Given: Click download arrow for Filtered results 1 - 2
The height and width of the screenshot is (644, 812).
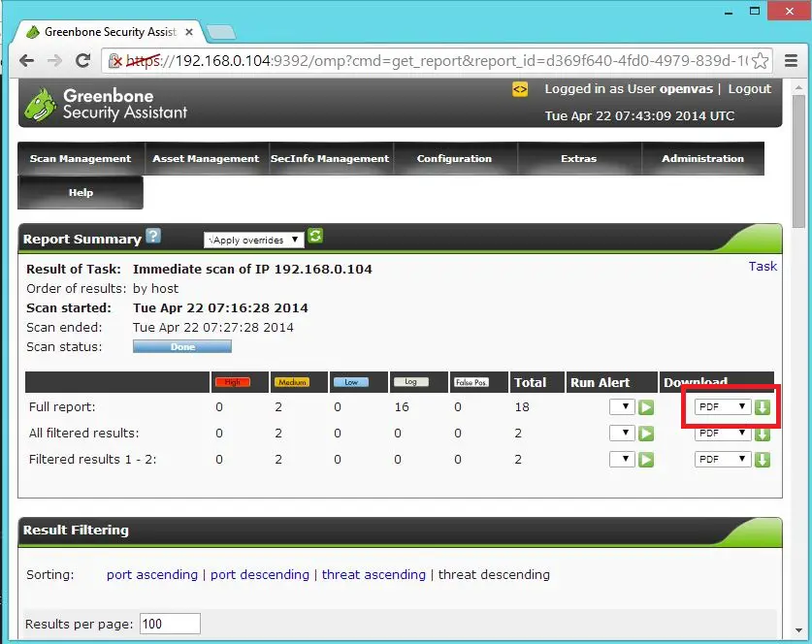Looking at the screenshot, I should click(763, 459).
